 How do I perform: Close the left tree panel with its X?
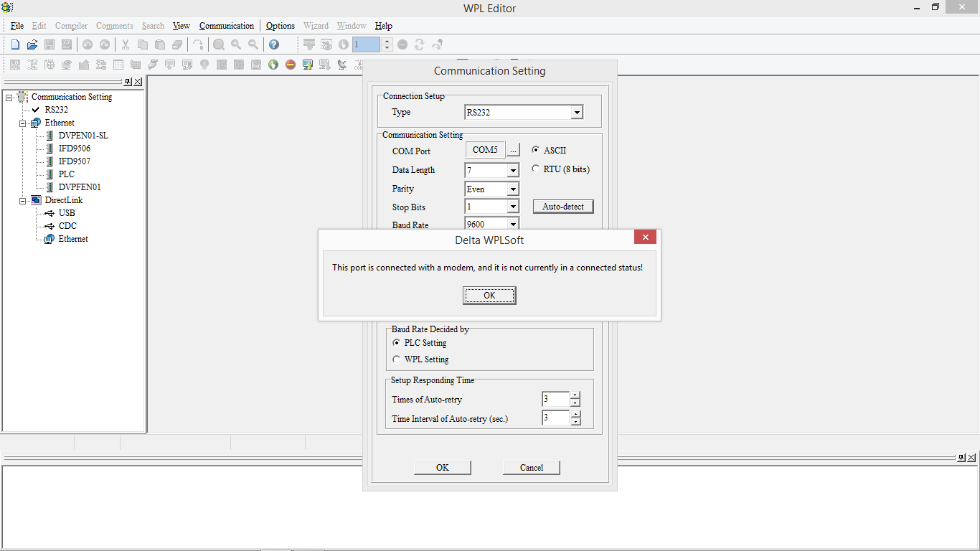click(x=138, y=82)
